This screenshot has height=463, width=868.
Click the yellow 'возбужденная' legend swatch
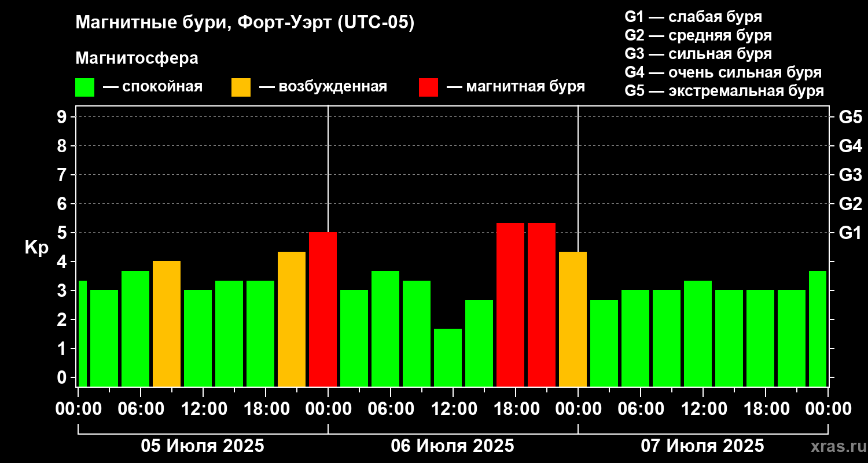click(241, 87)
